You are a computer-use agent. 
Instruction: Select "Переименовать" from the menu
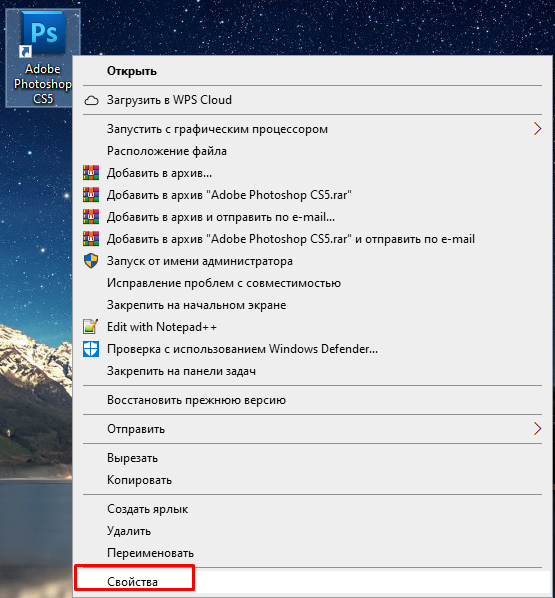coord(312,553)
